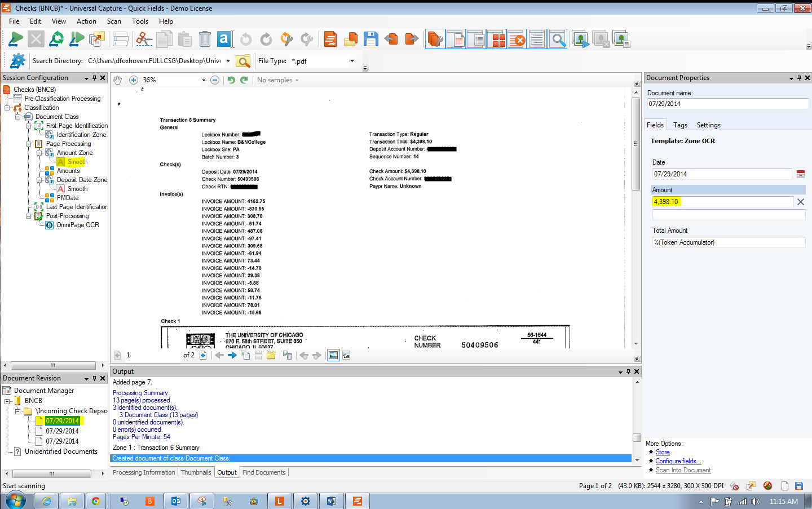The width and height of the screenshot is (812, 509).
Task: Open the Action menu
Action: [x=86, y=21]
